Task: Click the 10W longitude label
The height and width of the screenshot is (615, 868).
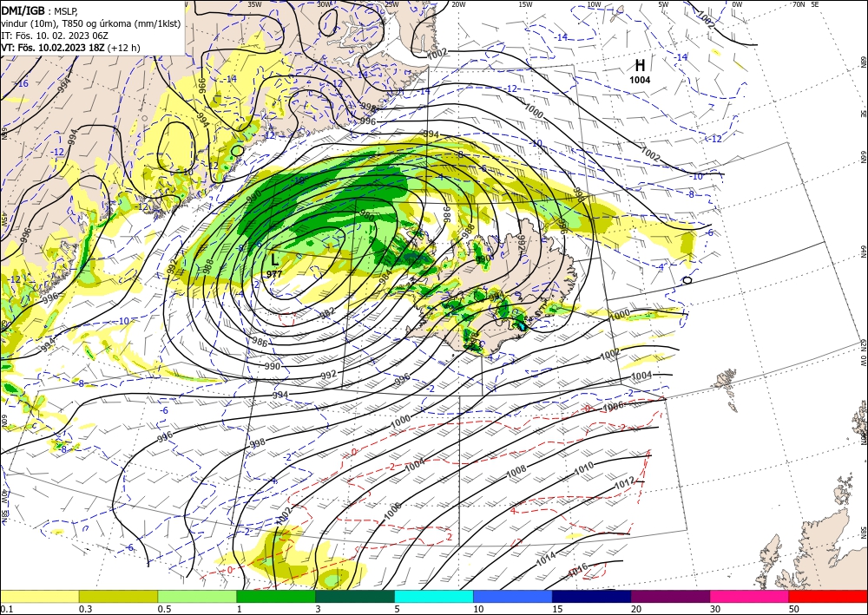Action: tap(594, 4)
